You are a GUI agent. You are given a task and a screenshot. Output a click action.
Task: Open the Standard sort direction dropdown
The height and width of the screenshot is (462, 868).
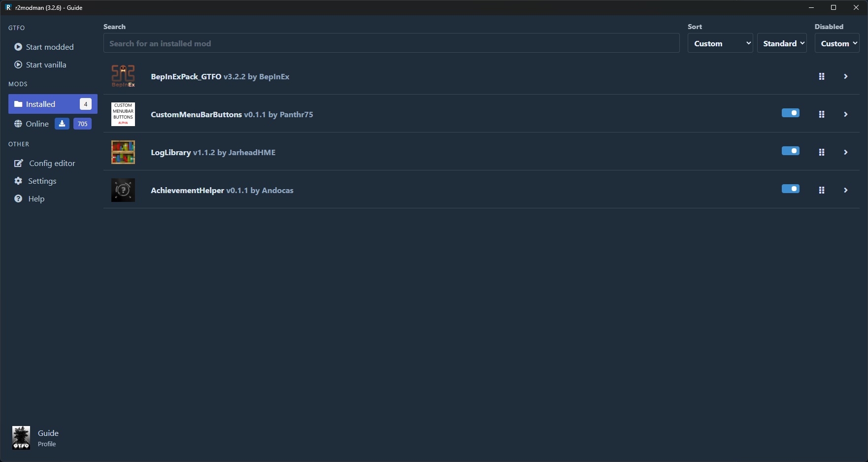(782, 43)
